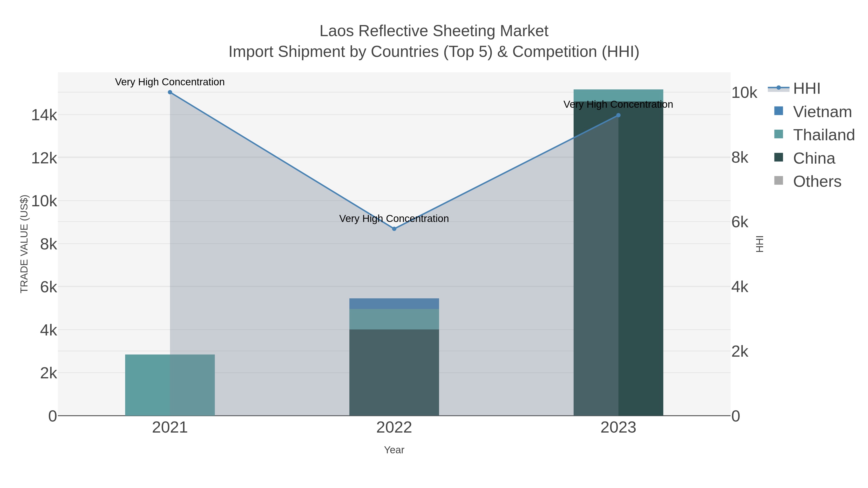Click the HHI line marker icon in legend
The image size is (868, 488).
[779, 88]
